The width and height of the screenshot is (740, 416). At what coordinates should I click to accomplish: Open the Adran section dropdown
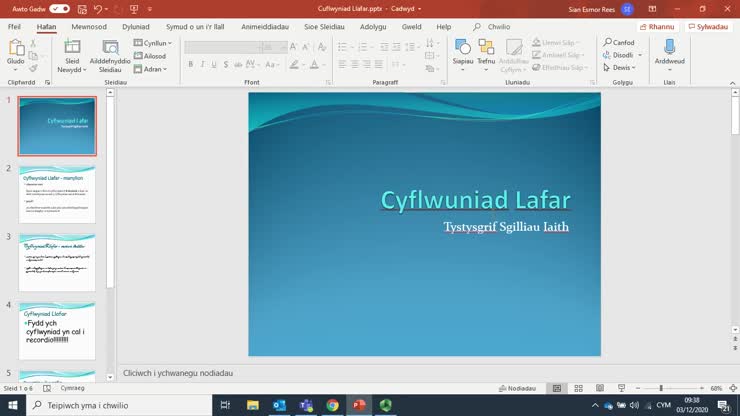point(150,69)
